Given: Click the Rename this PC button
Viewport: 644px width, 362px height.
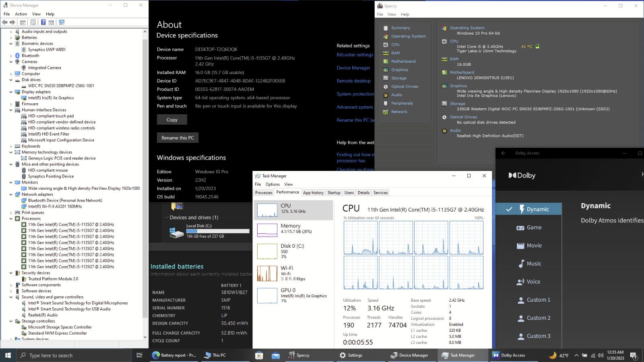Looking at the screenshot, I should click(x=178, y=138).
